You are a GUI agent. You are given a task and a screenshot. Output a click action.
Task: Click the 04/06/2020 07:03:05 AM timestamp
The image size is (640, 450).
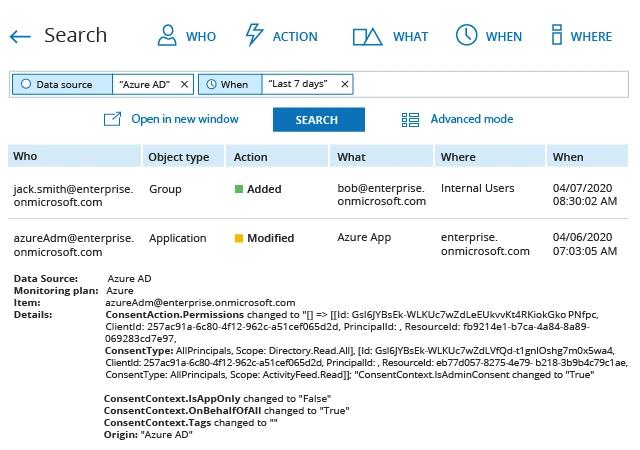point(585,244)
